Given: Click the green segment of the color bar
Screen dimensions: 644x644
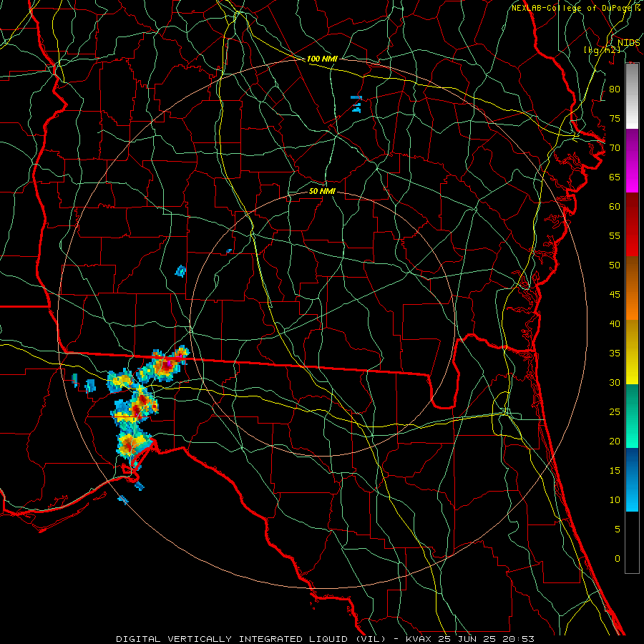Looking at the screenshot, I should coord(632,416).
